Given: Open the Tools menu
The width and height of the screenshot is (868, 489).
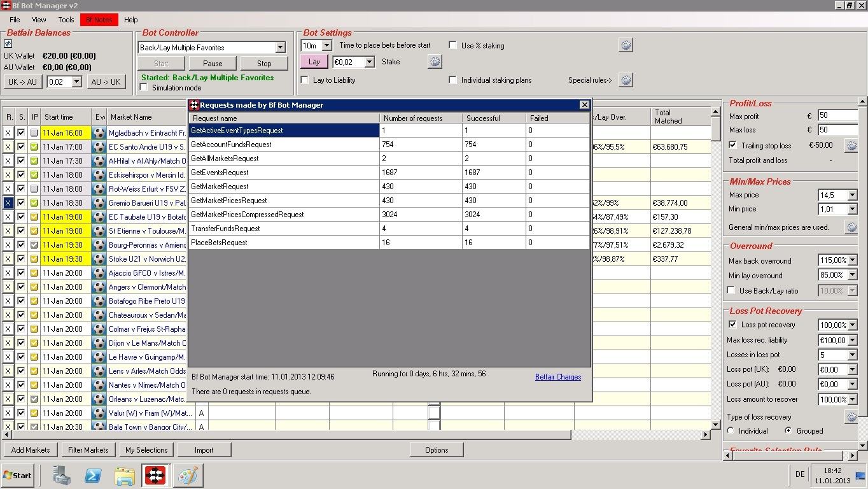Looking at the screenshot, I should (66, 20).
